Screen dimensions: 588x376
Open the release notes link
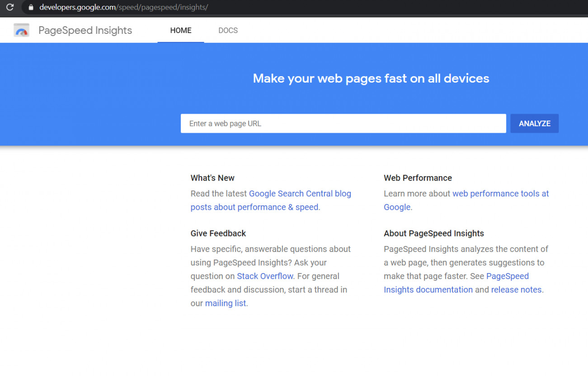pos(516,290)
